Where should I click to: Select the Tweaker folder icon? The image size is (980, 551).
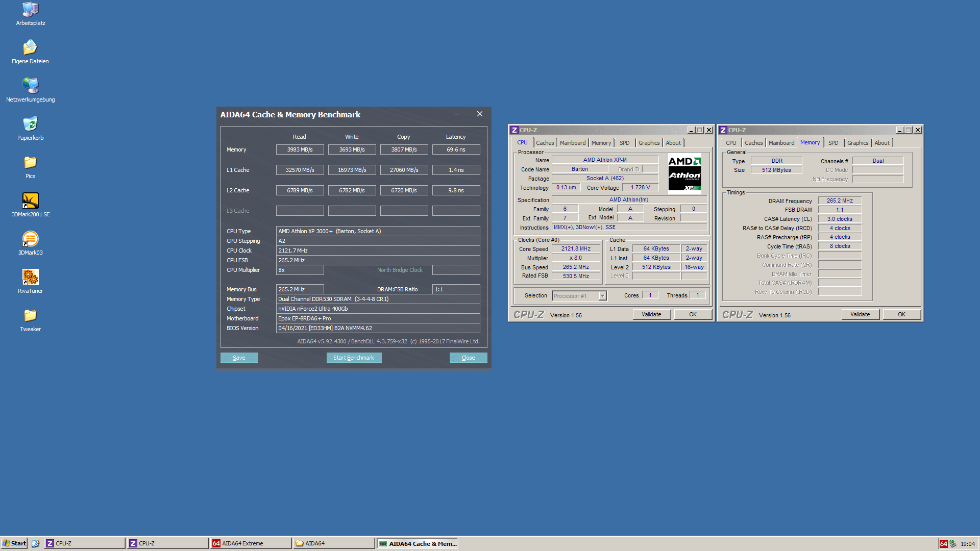tap(31, 320)
